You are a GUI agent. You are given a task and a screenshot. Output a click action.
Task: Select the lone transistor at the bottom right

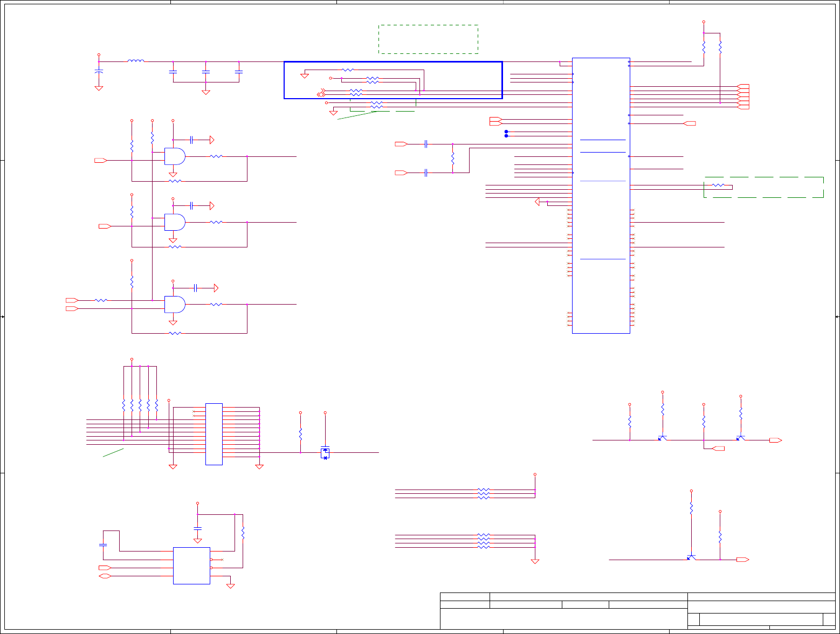click(x=691, y=557)
